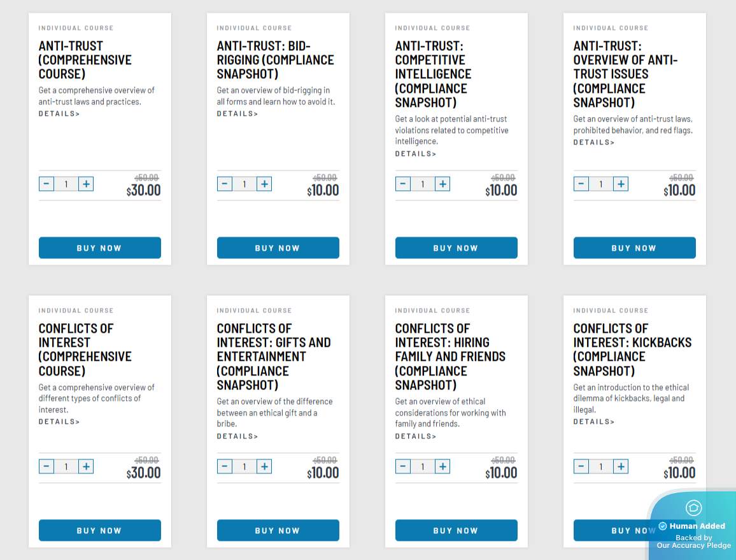
Task: Increase quantity for Conflicts of Interest Comprehensive Course
Action: click(86, 466)
